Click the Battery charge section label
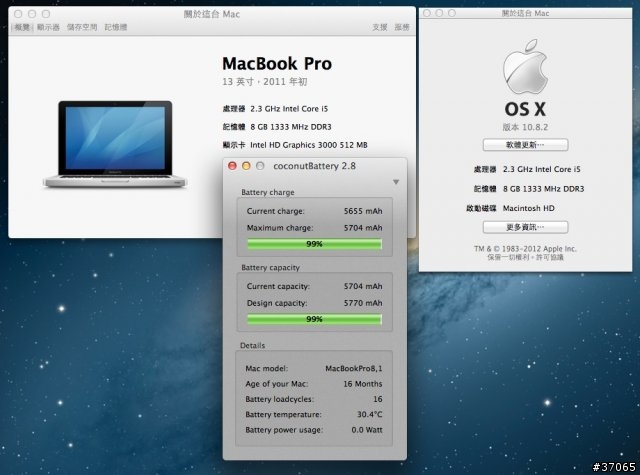This screenshot has height=475, width=640. tap(268, 192)
